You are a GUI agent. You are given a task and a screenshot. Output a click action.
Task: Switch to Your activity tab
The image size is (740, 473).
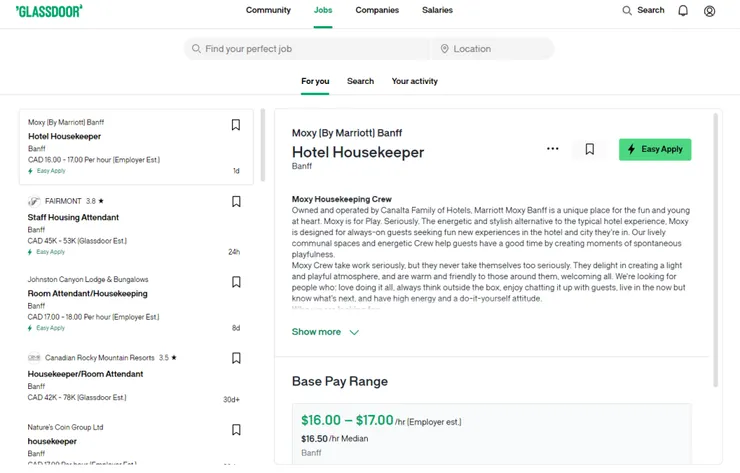click(x=414, y=81)
